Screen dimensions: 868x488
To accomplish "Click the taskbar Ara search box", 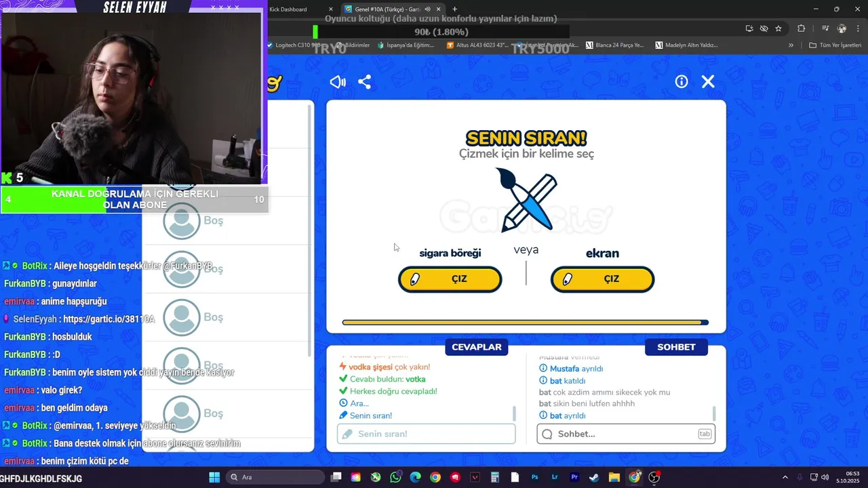I will 277,477.
